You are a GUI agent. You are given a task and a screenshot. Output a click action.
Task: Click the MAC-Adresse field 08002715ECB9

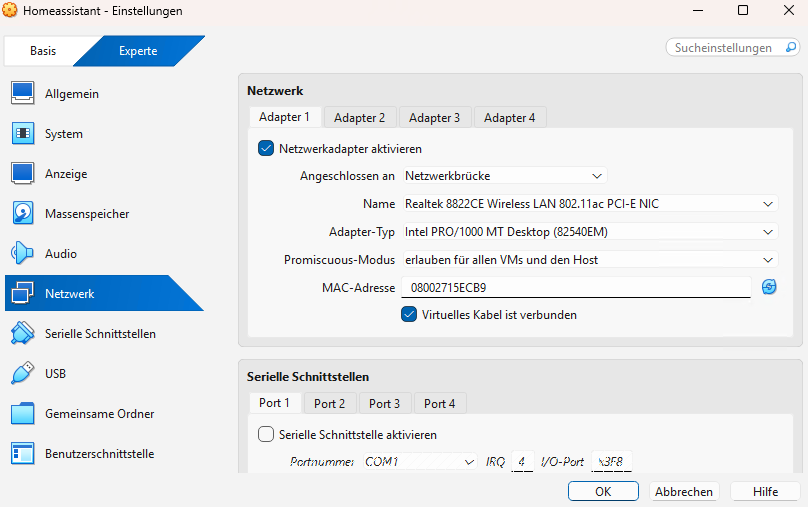coord(576,288)
